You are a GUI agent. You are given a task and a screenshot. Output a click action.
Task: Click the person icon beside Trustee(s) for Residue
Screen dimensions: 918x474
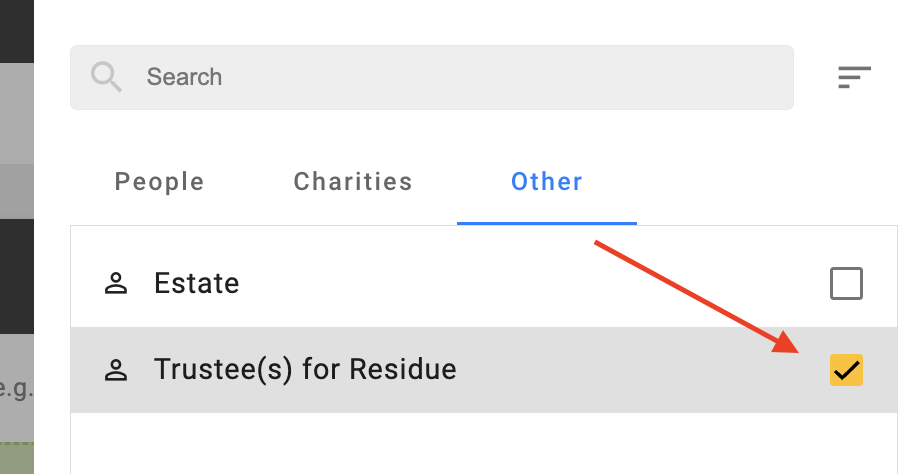click(116, 370)
